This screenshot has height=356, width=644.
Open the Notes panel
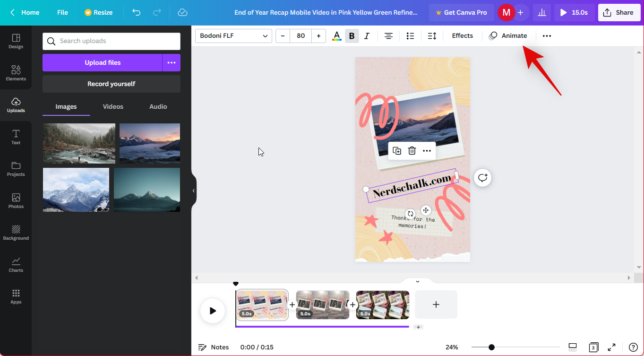[x=214, y=347]
